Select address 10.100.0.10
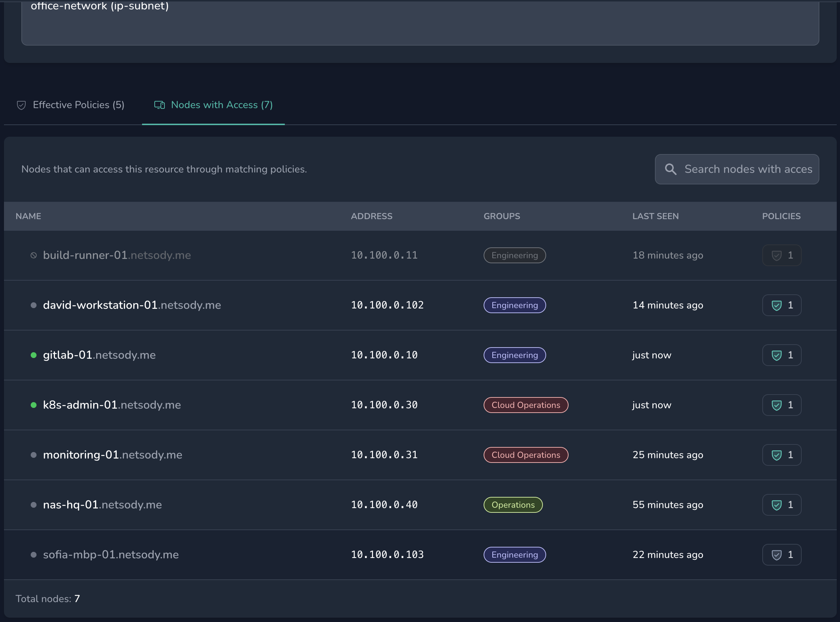Viewport: 840px width, 622px height. [384, 355]
